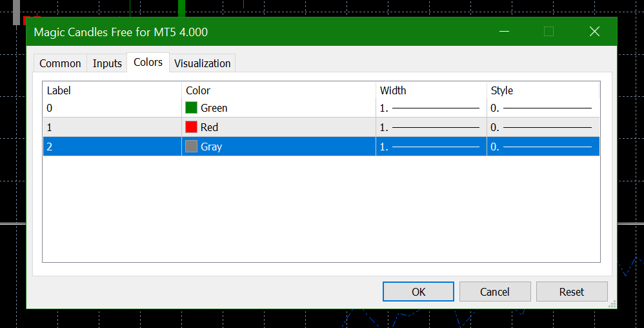Open line style selector for row 1

(543, 127)
